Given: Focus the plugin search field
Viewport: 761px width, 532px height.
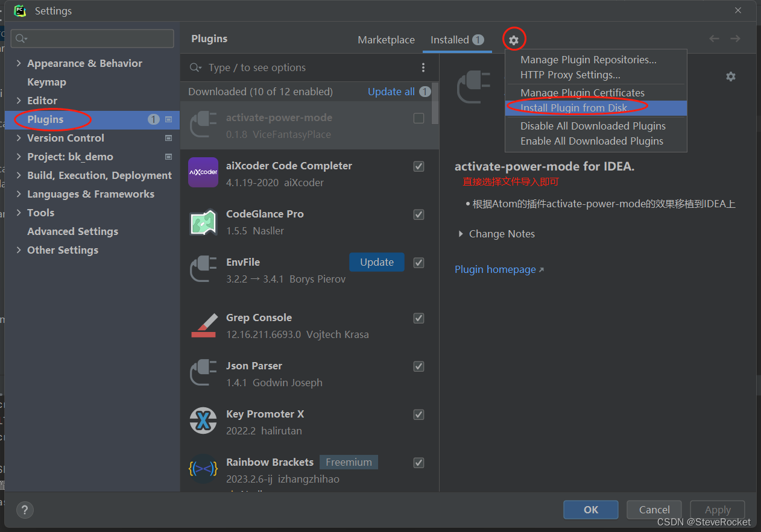Looking at the screenshot, I should [x=302, y=67].
